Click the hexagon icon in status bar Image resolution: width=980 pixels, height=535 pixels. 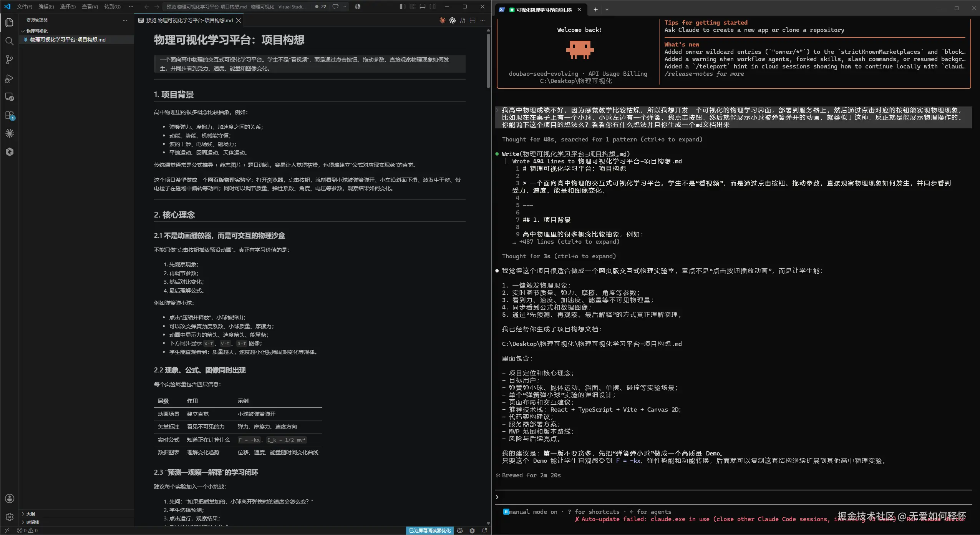[472, 530]
